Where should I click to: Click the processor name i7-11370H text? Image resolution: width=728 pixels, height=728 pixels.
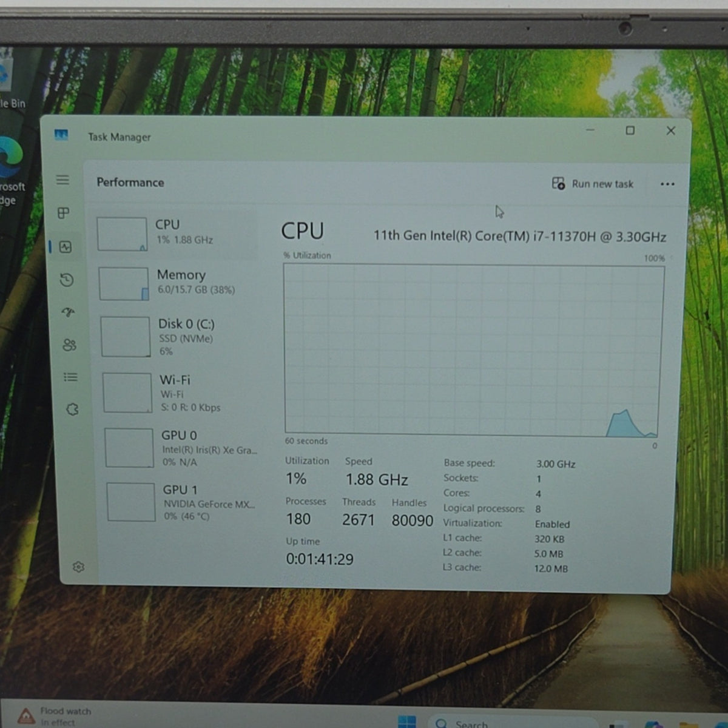click(519, 236)
